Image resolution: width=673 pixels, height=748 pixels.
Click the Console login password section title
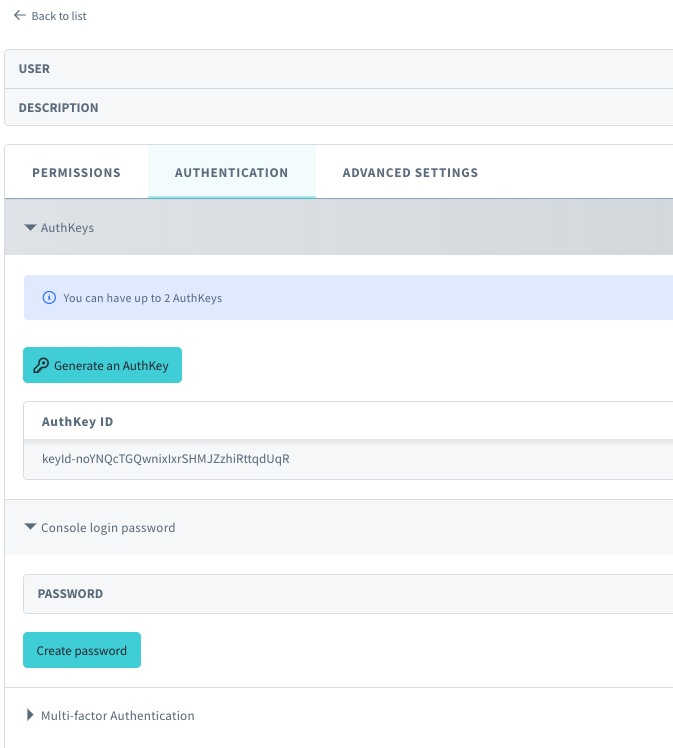tap(108, 527)
